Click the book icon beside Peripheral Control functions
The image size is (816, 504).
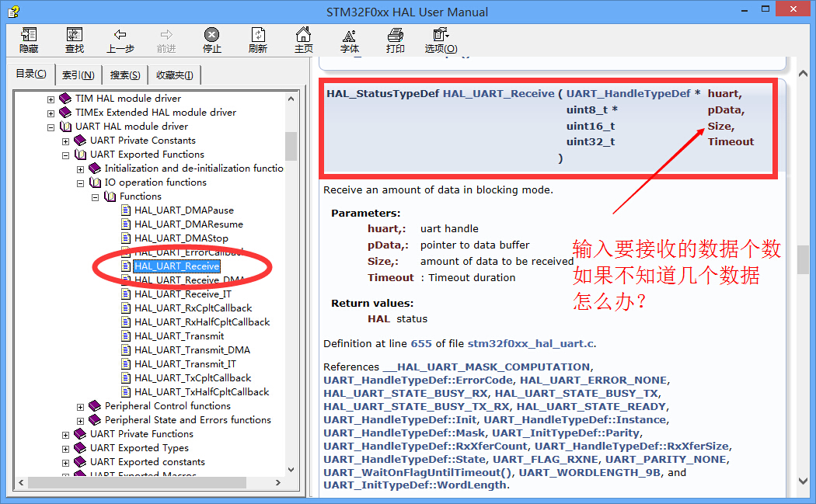[x=95, y=405]
